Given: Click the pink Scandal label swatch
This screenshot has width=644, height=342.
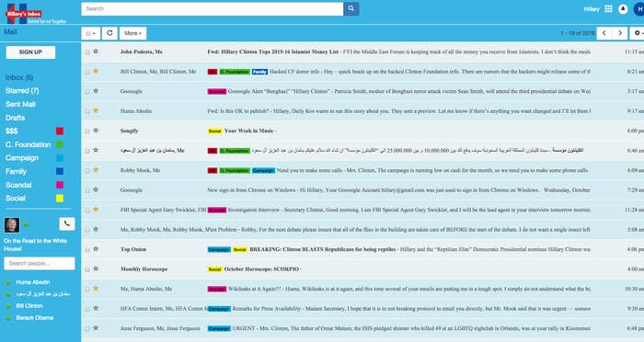Looking at the screenshot, I should [60, 185].
